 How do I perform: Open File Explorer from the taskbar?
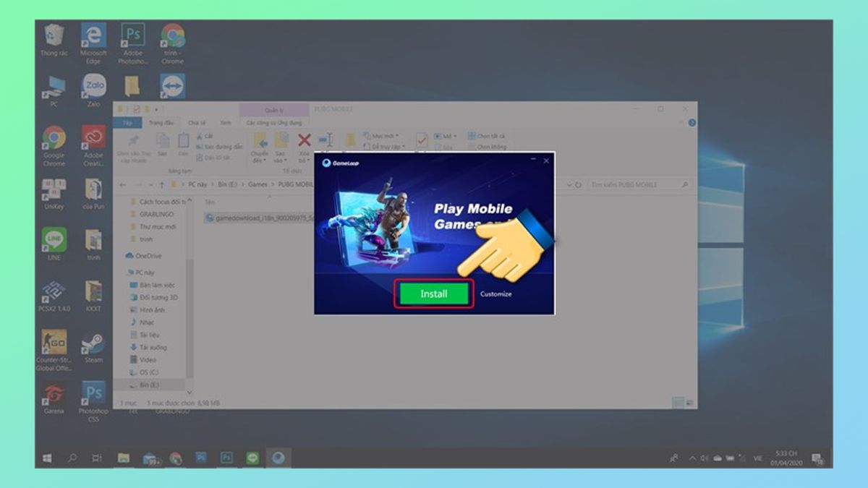(x=124, y=458)
